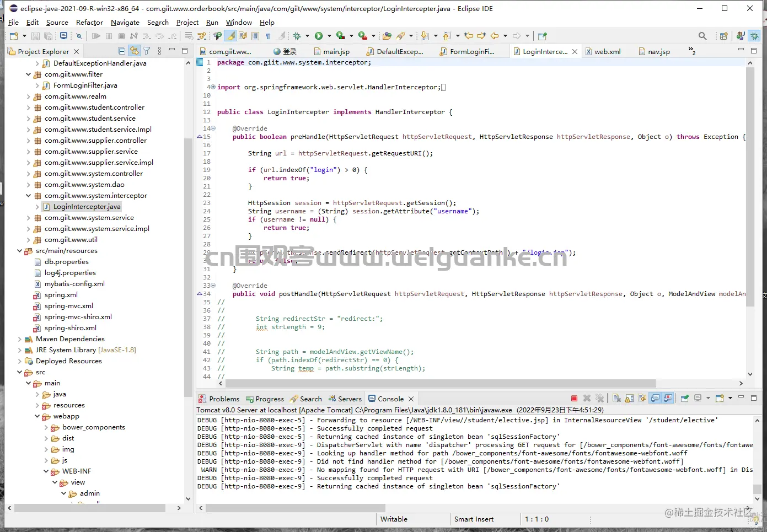The width and height of the screenshot is (767, 532).
Task: Click the Save toolbar icon
Action: [35, 36]
